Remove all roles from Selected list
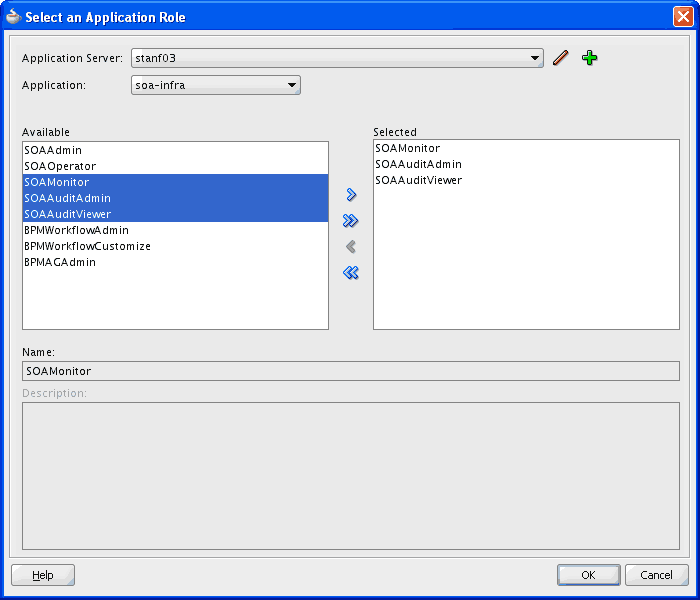Screen dimensions: 700x600 pyautogui.click(x=351, y=272)
